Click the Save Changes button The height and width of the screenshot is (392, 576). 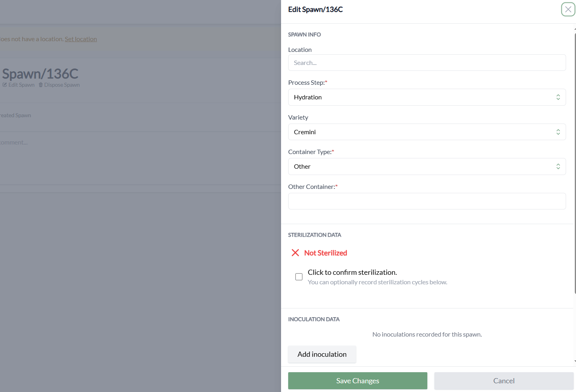pyautogui.click(x=358, y=381)
